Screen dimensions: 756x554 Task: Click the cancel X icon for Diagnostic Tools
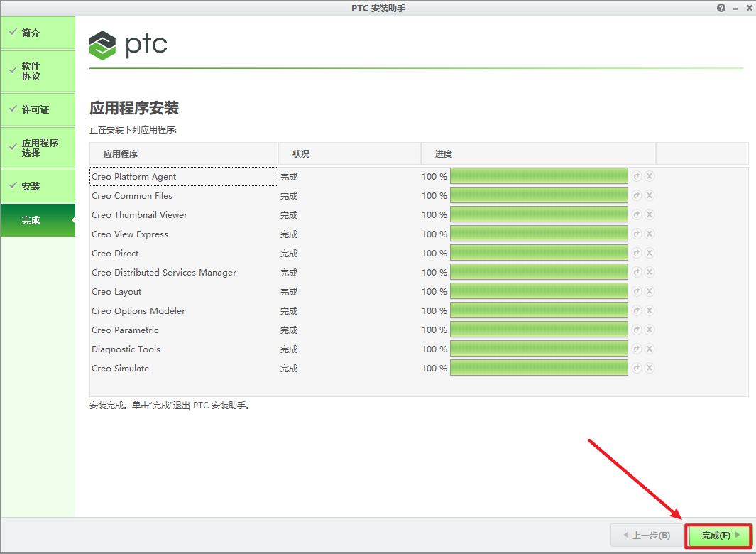tap(650, 349)
